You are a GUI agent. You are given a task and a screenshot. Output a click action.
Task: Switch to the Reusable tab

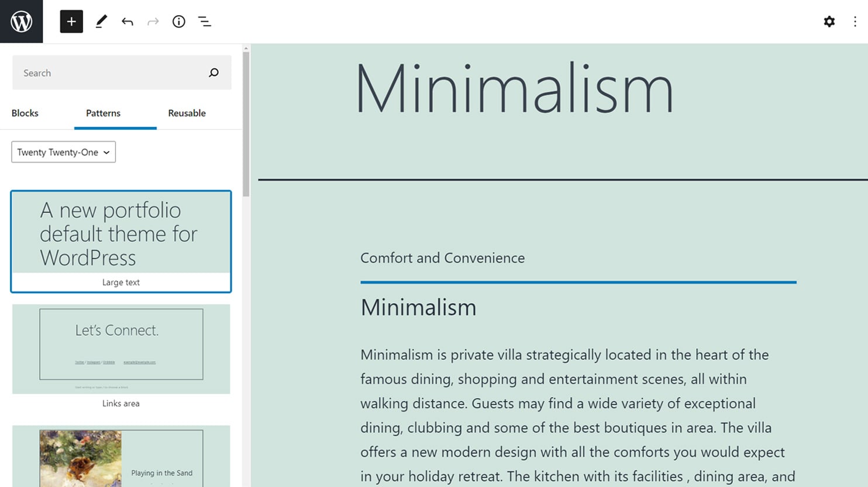[x=187, y=113]
